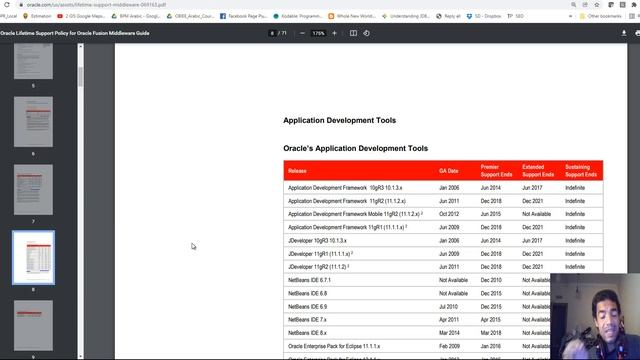The height and width of the screenshot is (360, 640).
Task: Select page 7 thumbnail
Action: [x=33, y=189]
